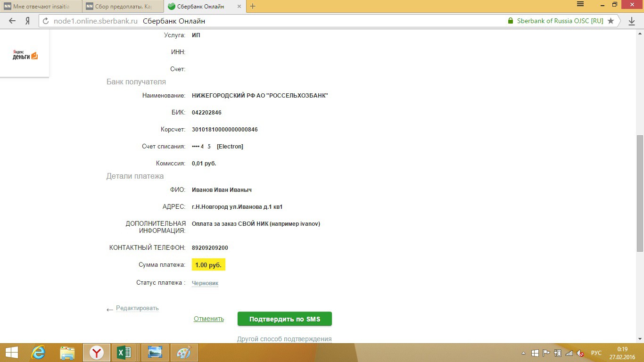The height and width of the screenshot is (362, 644).
Task: Open the Yandex 'Я' home button
Action: click(x=27, y=21)
